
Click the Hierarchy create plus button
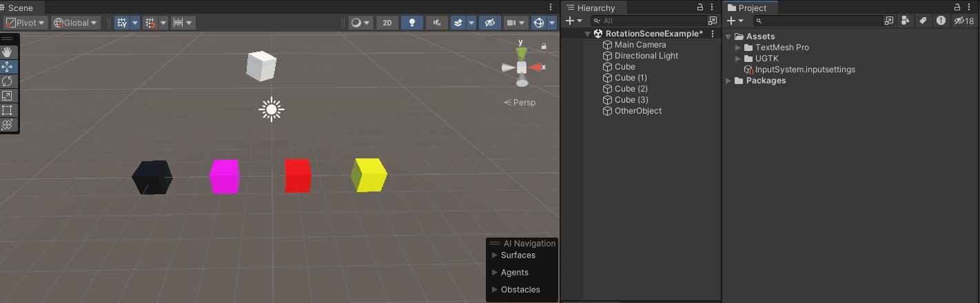pos(573,21)
